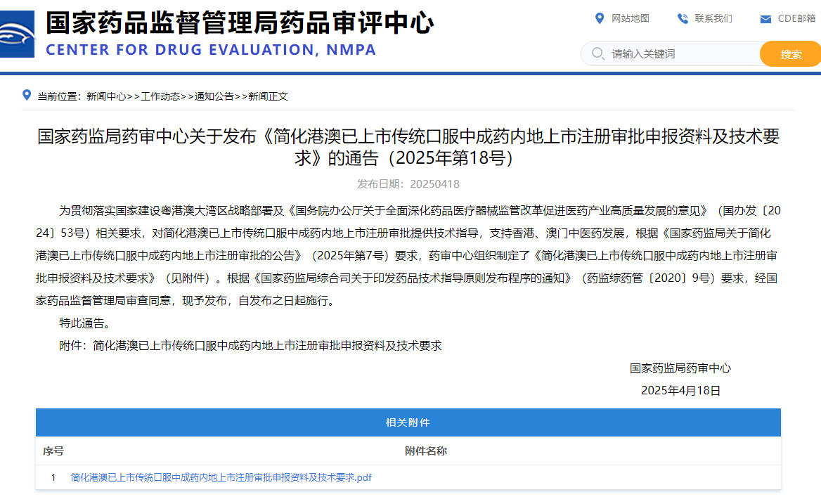Click the phone icon beside 联系我们
Viewport: 821px width, 504px height.
(683, 18)
